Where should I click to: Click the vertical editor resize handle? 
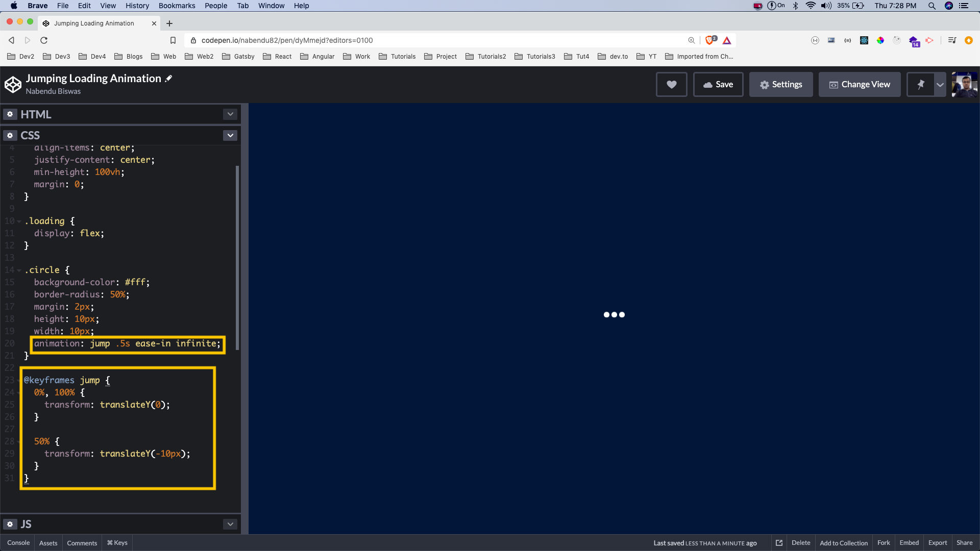pyautogui.click(x=244, y=319)
